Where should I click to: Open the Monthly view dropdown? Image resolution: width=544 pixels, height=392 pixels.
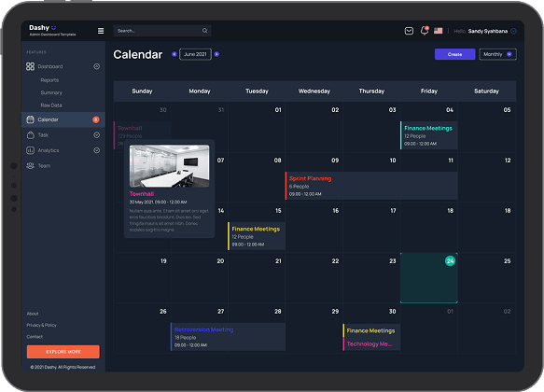point(498,54)
